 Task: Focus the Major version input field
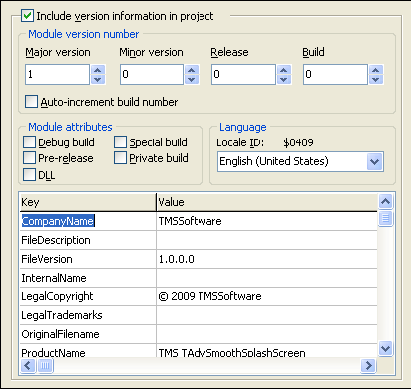pyautogui.click(x=57, y=74)
